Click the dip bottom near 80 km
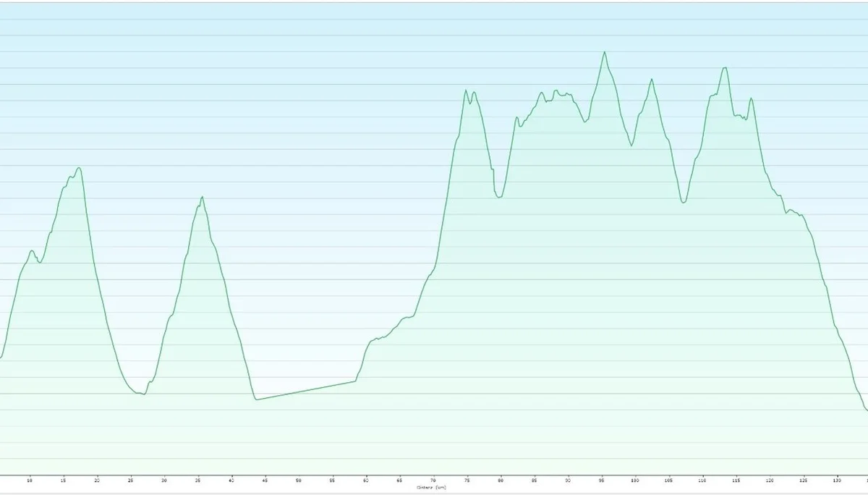This screenshot has width=868, height=495. (x=498, y=197)
